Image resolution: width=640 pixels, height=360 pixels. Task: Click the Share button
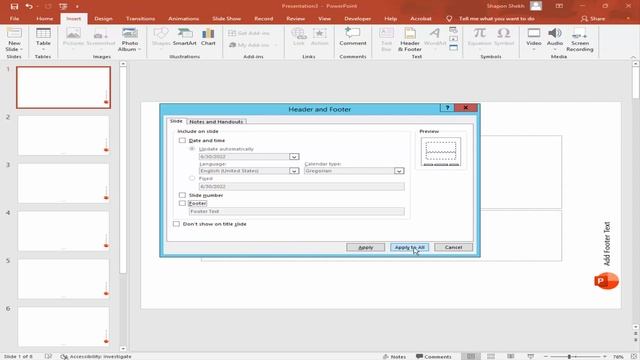pos(593,19)
